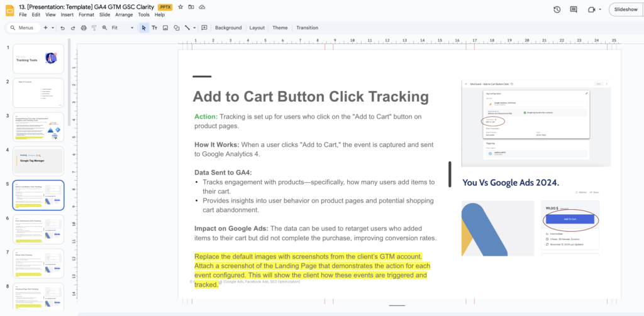Select the text box tool
Viewport: 644px width, 316px height.
coord(155,28)
